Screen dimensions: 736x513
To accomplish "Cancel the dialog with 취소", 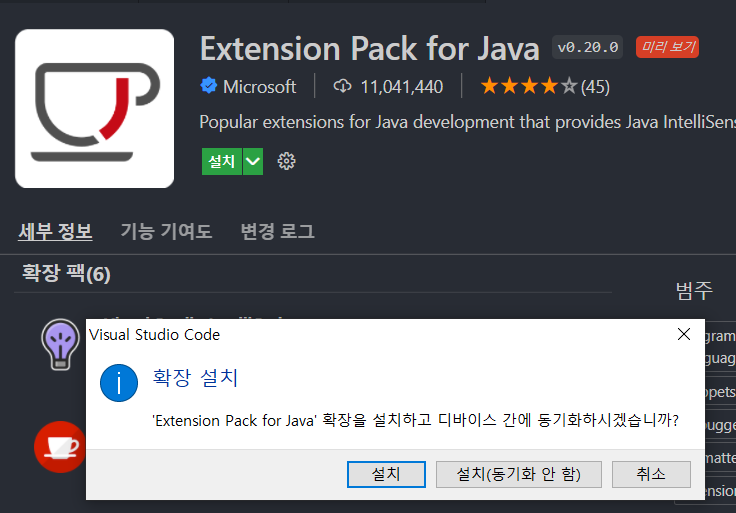I will 651,474.
